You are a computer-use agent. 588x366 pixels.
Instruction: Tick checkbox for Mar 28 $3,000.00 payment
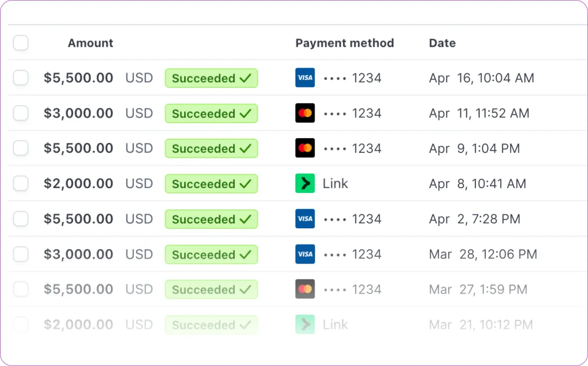[21, 254]
